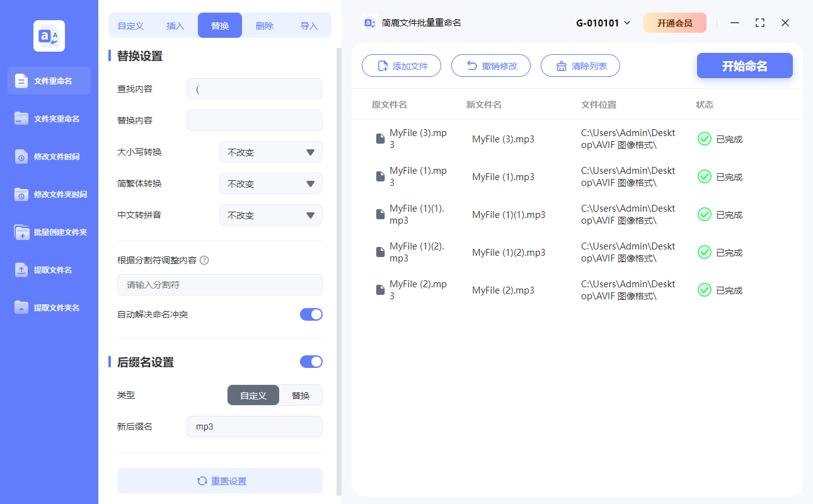Image resolution: width=813 pixels, height=504 pixels.
Task: Click the 开始命名 button
Action: coord(744,66)
